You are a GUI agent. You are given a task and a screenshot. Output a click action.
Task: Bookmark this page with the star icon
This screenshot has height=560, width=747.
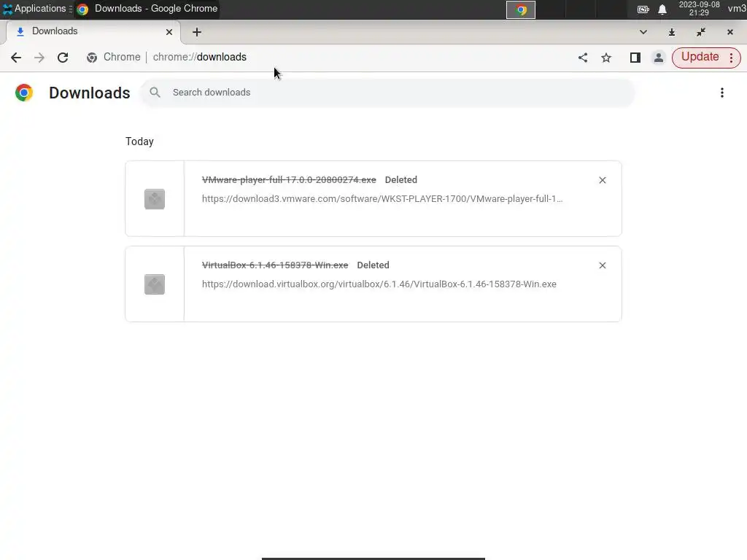(x=606, y=58)
